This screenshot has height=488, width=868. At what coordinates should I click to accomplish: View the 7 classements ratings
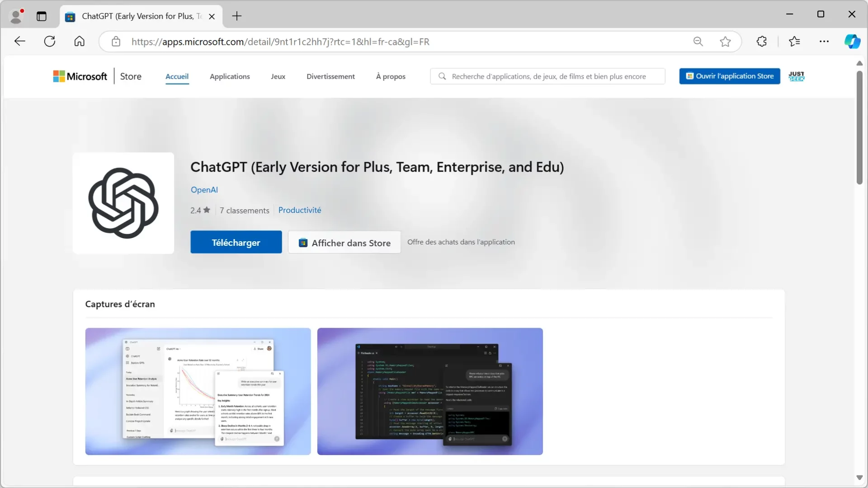(x=244, y=211)
